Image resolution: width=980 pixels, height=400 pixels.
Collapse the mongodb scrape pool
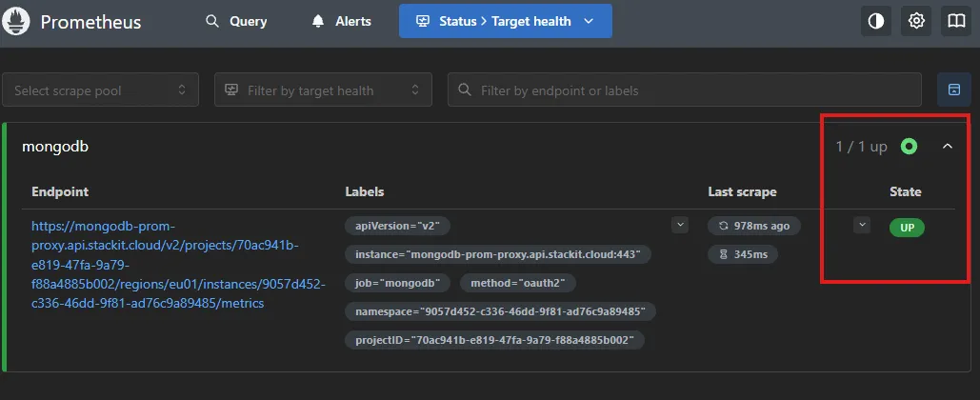(948, 147)
